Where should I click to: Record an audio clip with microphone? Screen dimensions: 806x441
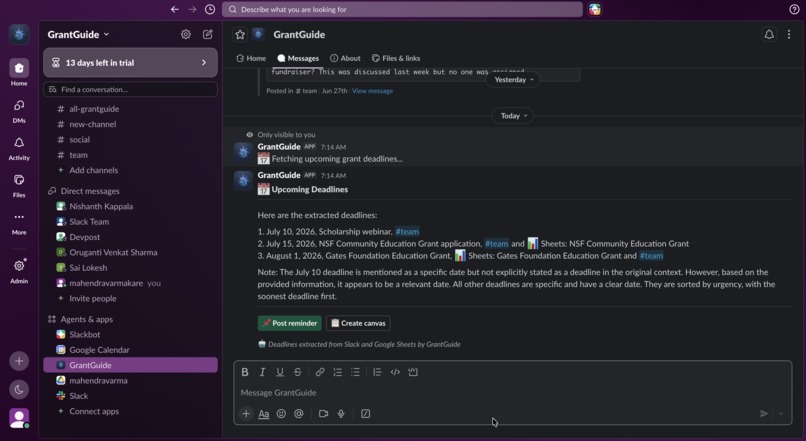[341, 414]
